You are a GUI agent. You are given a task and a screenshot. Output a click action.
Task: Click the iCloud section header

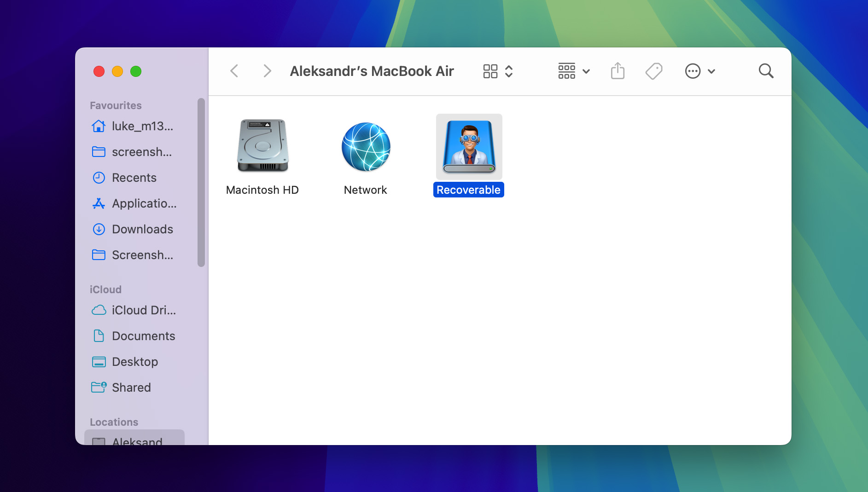coord(105,289)
